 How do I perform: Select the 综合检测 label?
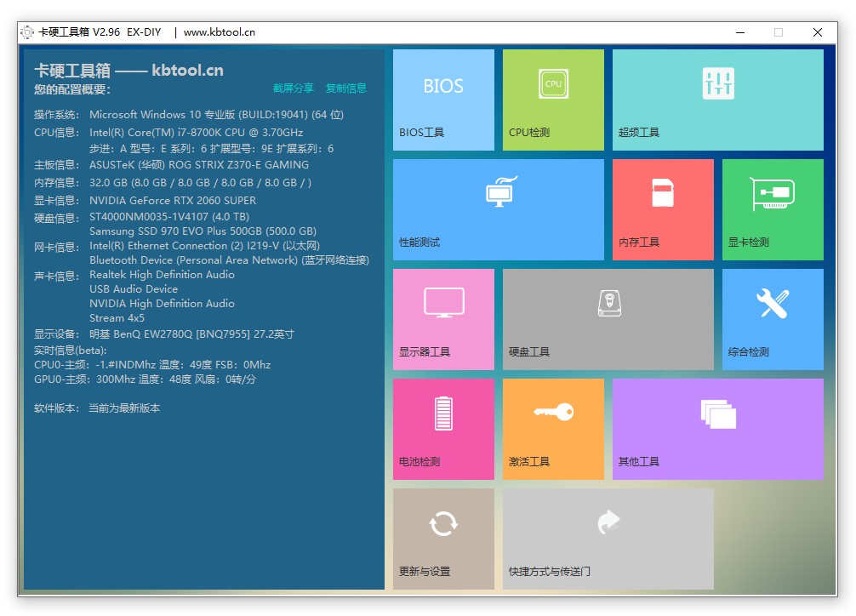click(749, 351)
